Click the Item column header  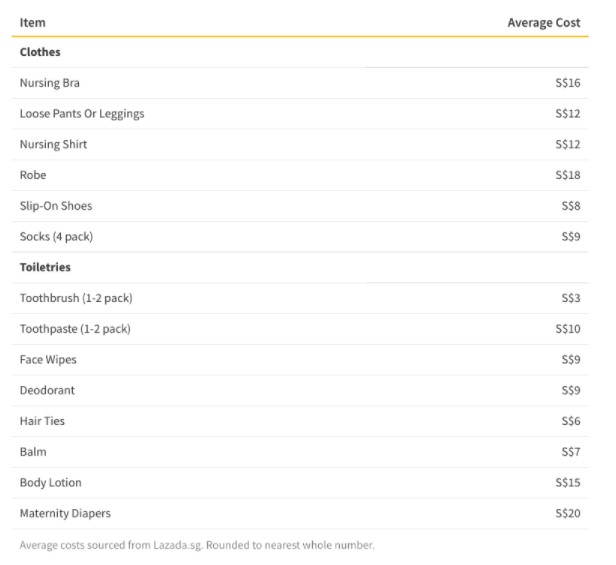click(32, 22)
